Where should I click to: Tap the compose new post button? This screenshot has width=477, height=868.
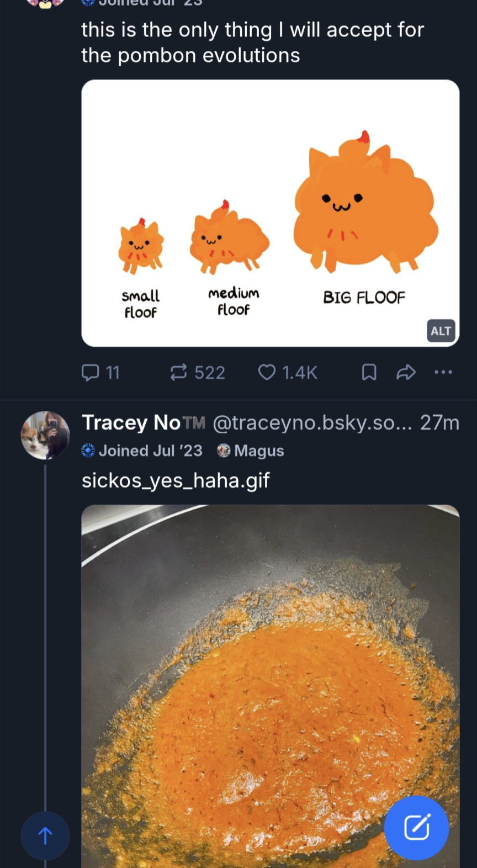coord(416,827)
